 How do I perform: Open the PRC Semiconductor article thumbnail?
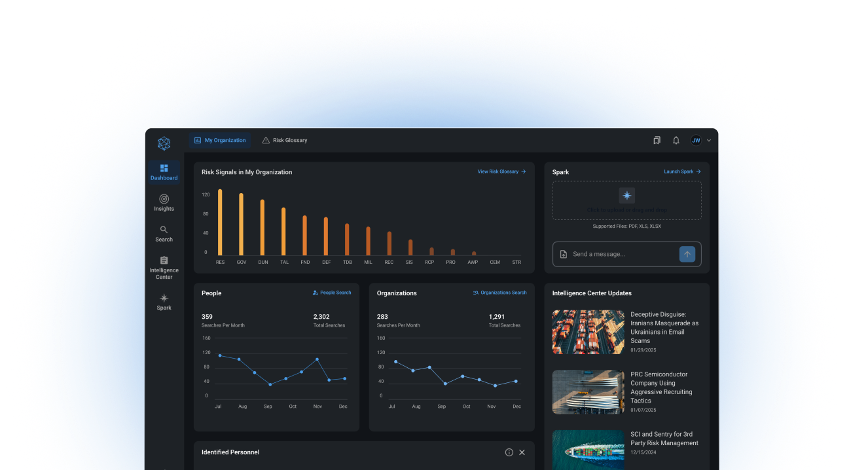click(x=588, y=392)
